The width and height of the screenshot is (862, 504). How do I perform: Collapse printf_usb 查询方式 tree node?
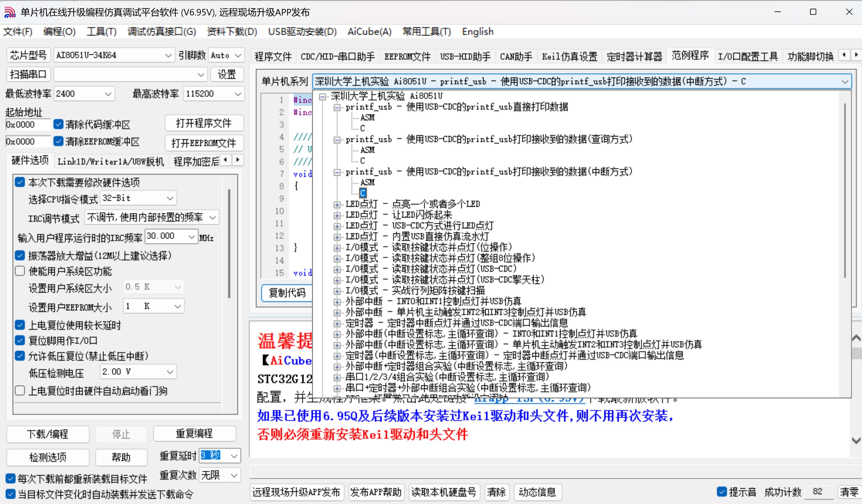pyautogui.click(x=337, y=140)
